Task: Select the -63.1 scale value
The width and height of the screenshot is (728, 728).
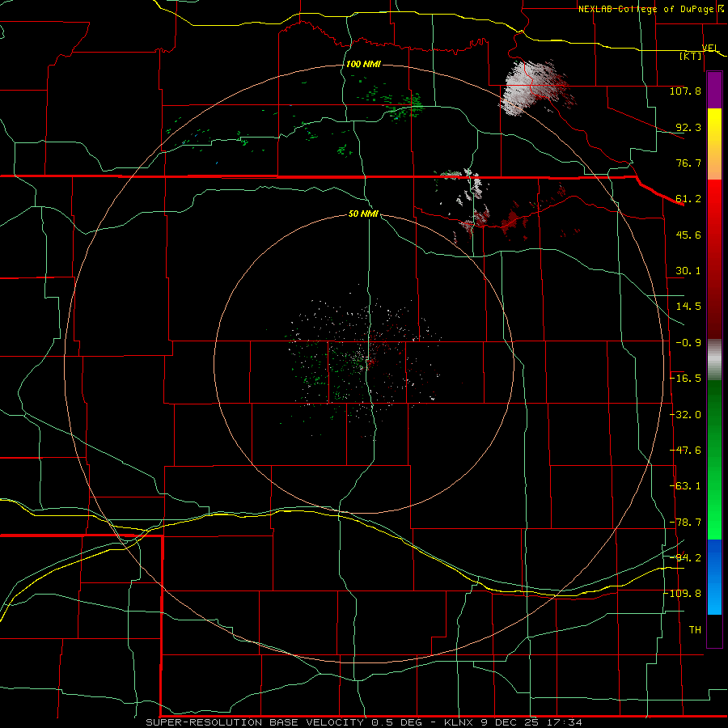Action: point(685,486)
